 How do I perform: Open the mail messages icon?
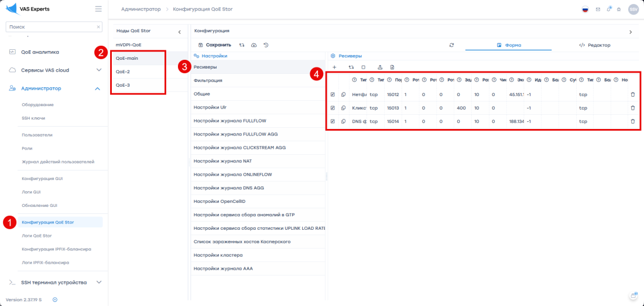598,9
